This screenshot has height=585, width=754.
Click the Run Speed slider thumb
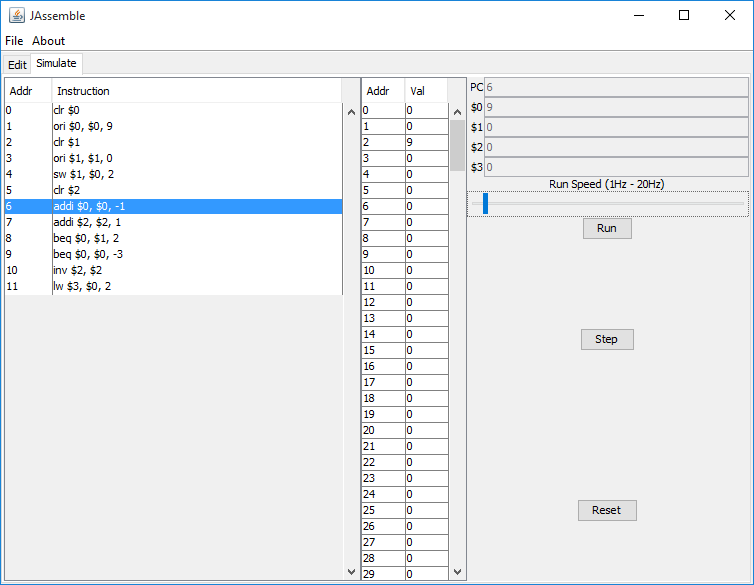pos(485,203)
